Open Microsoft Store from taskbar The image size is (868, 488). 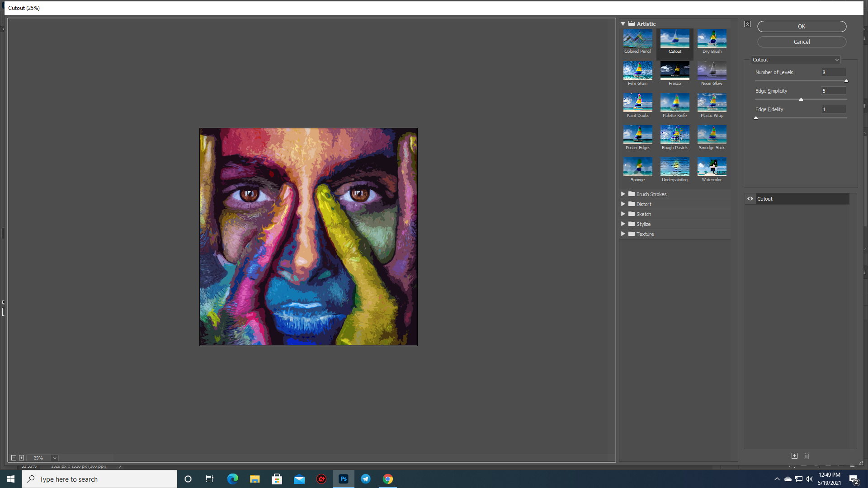point(277,479)
